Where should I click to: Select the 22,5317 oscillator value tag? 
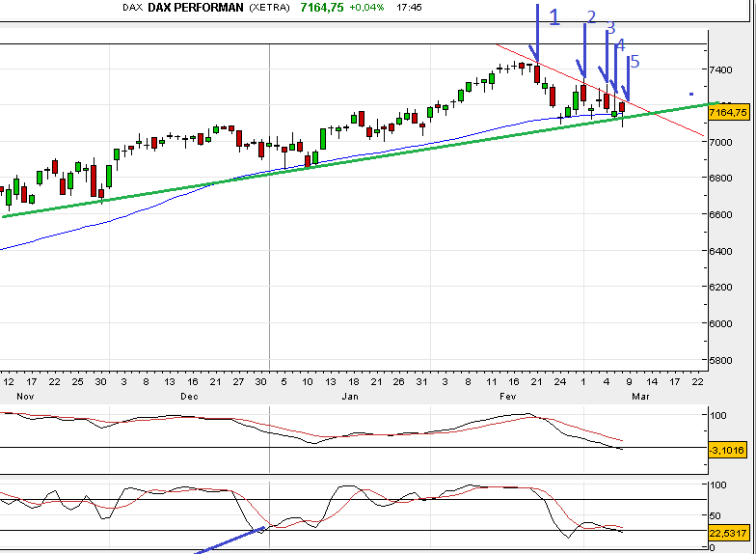(727, 533)
